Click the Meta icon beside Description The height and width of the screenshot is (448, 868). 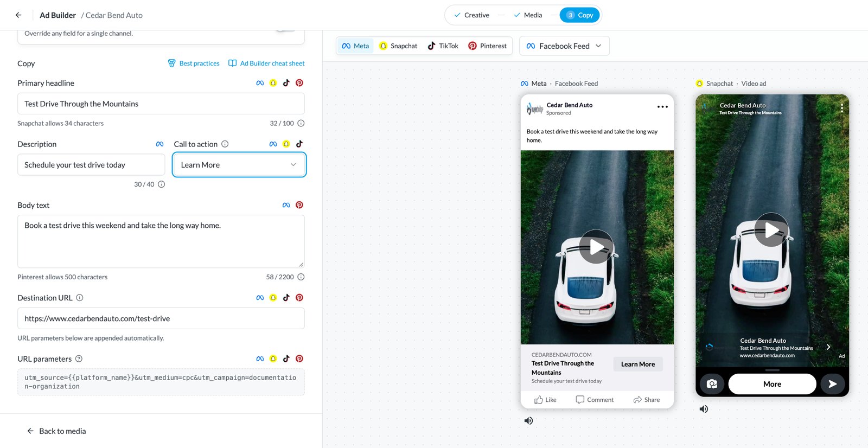click(x=159, y=144)
